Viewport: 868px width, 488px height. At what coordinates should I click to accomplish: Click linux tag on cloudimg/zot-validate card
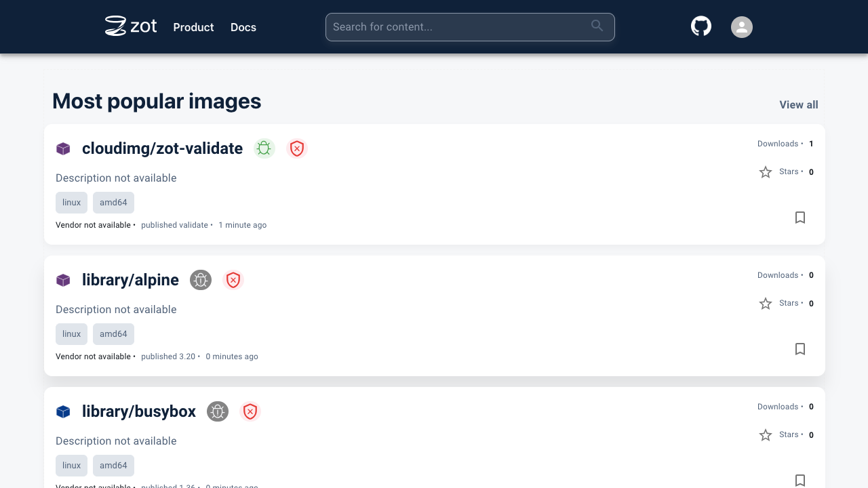point(71,203)
